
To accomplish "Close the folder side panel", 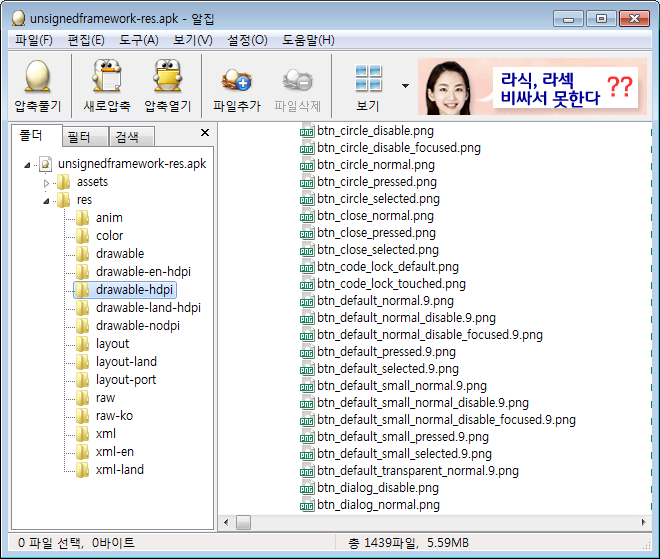I will click(x=205, y=133).
